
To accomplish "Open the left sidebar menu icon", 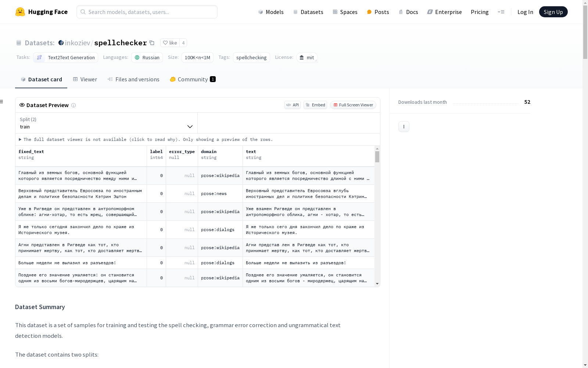I will click(2, 102).
